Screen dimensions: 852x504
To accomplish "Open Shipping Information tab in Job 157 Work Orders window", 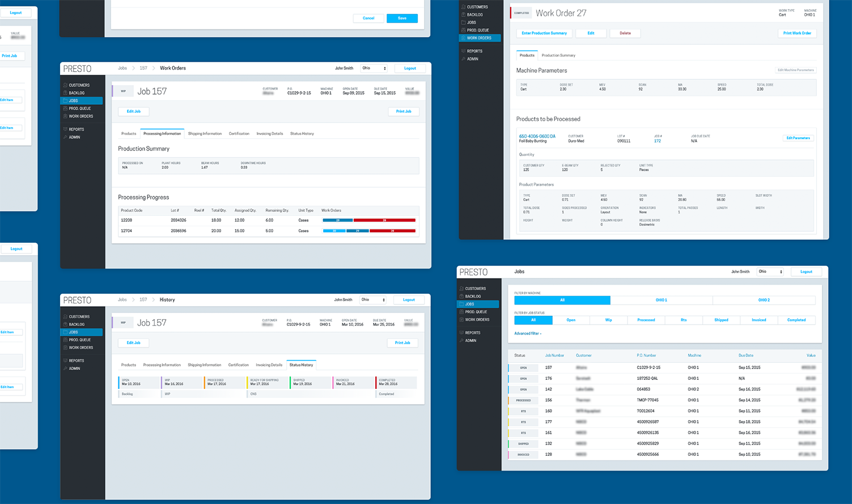I will (205, 134).
